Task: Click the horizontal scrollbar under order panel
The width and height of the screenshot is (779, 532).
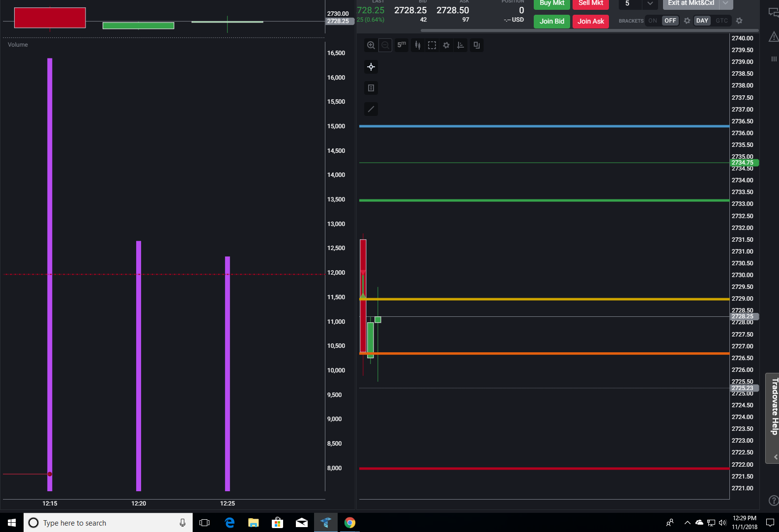Action: coord(590,30)
